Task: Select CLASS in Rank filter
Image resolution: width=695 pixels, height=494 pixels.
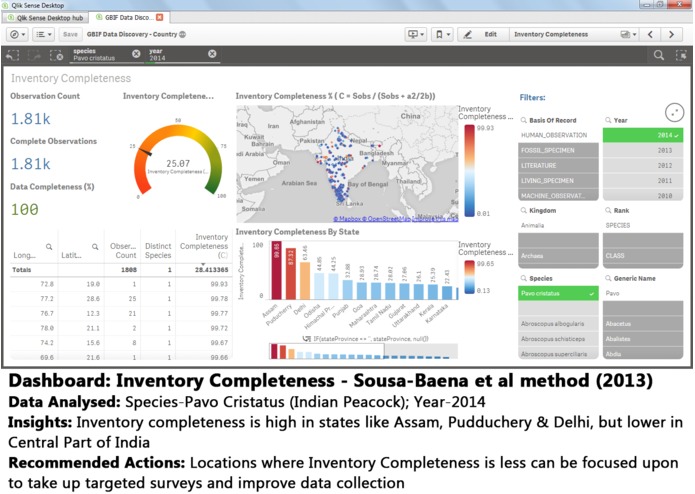Action: pos(643,256)
